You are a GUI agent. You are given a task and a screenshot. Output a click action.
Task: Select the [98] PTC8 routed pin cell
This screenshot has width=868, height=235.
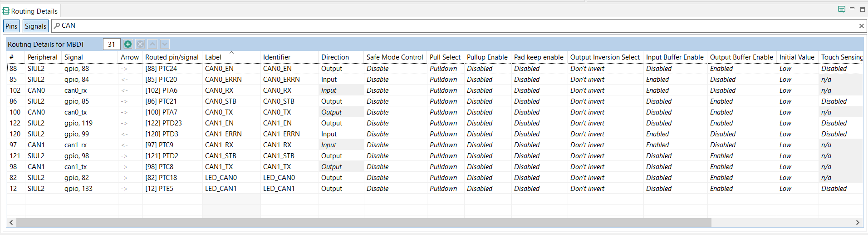(x=172, y=167)
